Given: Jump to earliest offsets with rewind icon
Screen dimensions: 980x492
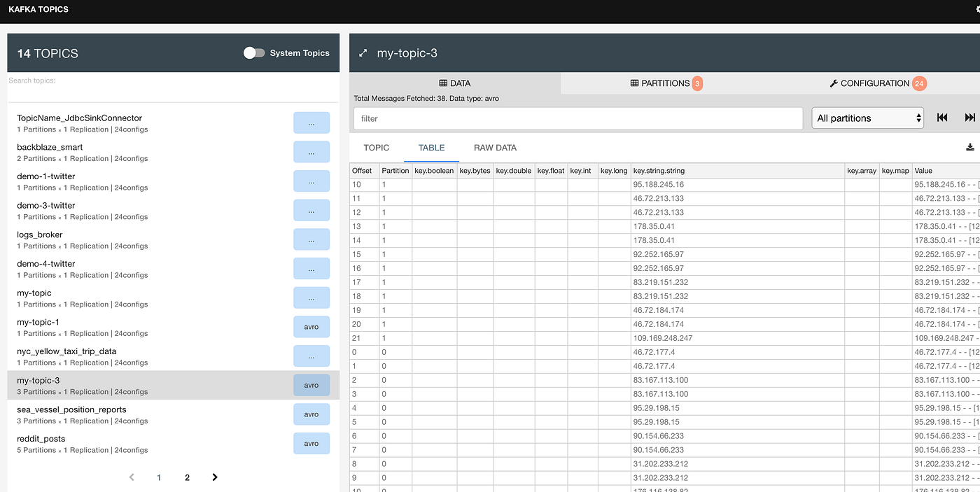Looking at the screenshot, I should click(941, 118).
